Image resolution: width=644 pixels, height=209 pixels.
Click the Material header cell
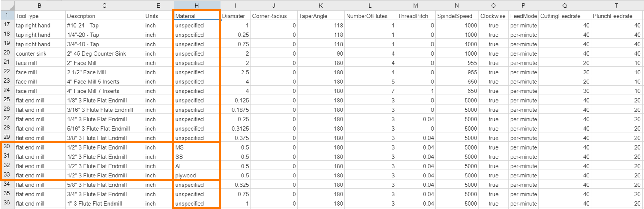tap(197, 16)
